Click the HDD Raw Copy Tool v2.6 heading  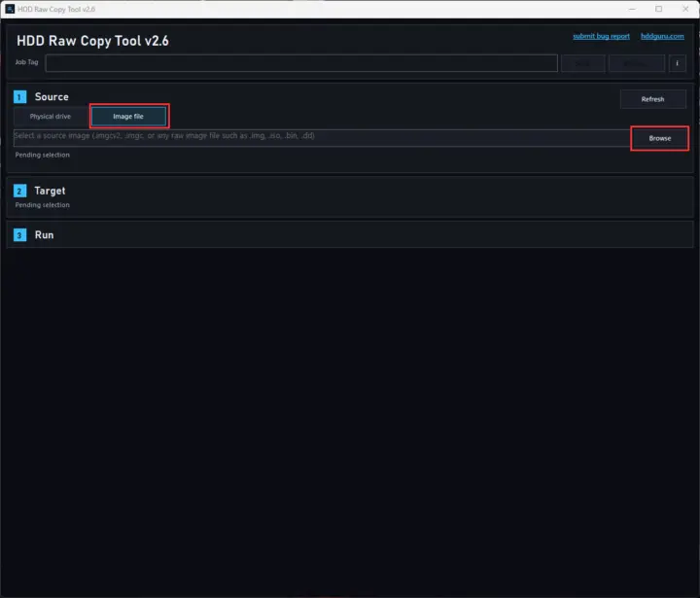[x=93, y=41]
